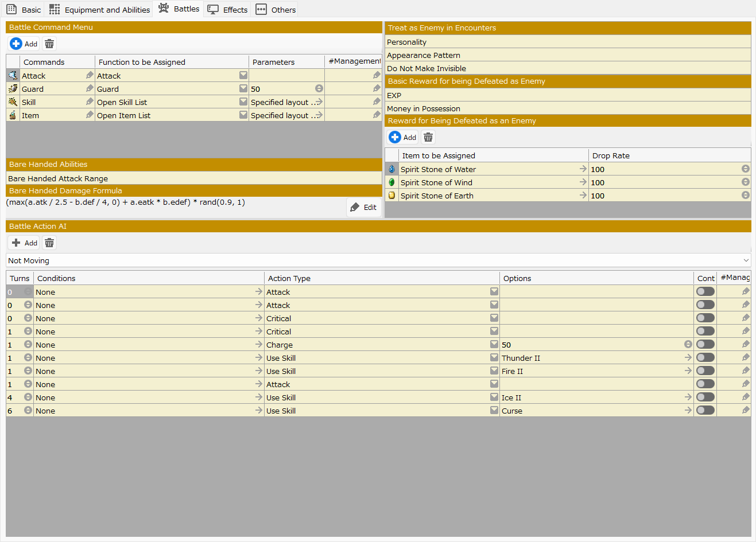The width and height of the screenshot is (756, 542).
Task: Click trash icon in Battle Command Menu
Action: coord(49,44)
